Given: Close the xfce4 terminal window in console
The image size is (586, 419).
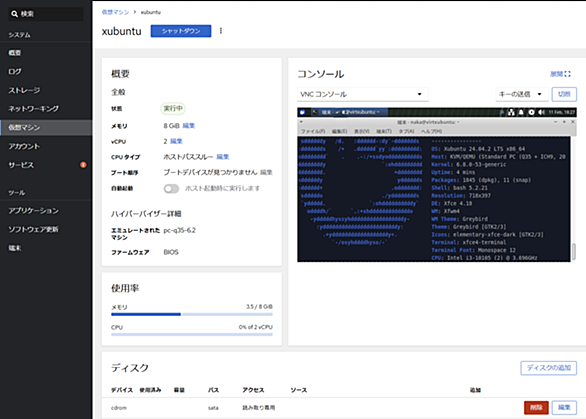Looking at the screenshot, I should click(x=573, y=122).
